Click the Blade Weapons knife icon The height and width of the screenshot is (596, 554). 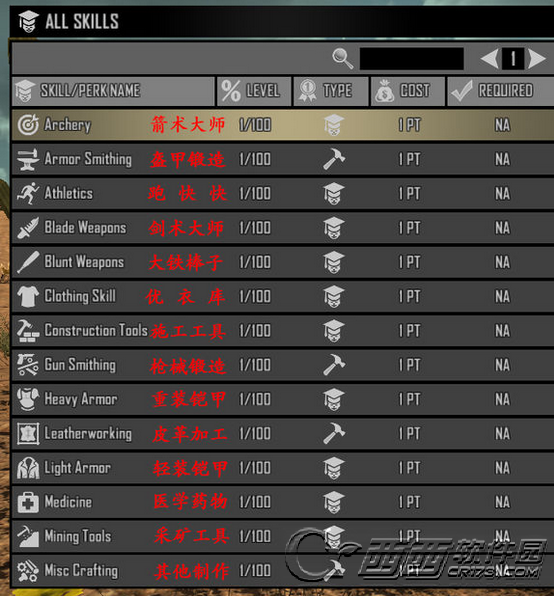28,228
